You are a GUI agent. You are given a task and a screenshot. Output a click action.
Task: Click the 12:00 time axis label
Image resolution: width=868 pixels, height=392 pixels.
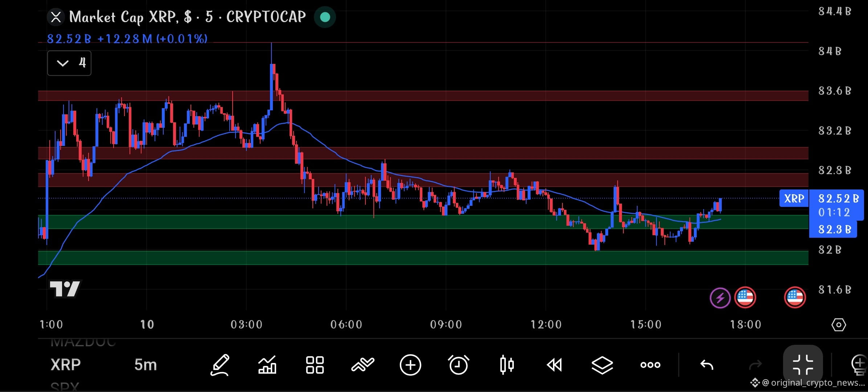click(546, 324)
